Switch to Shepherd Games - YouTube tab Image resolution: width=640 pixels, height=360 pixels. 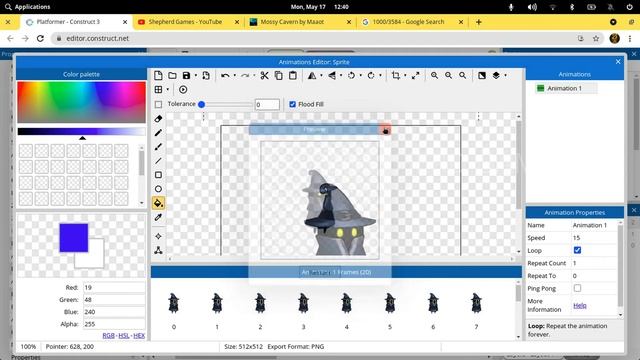[x=189, y=22]
